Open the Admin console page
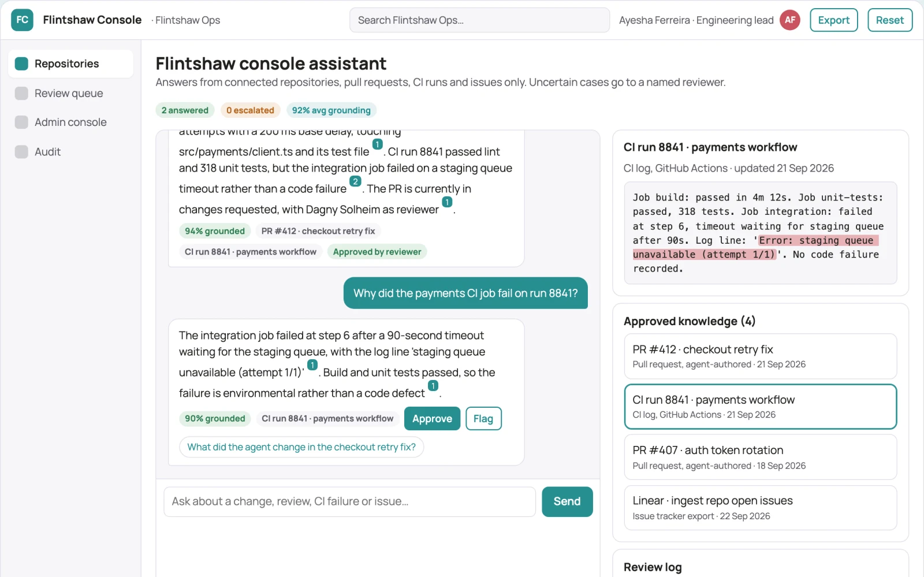This screenshot has width=924, height=577. click(x=70, y=122)
